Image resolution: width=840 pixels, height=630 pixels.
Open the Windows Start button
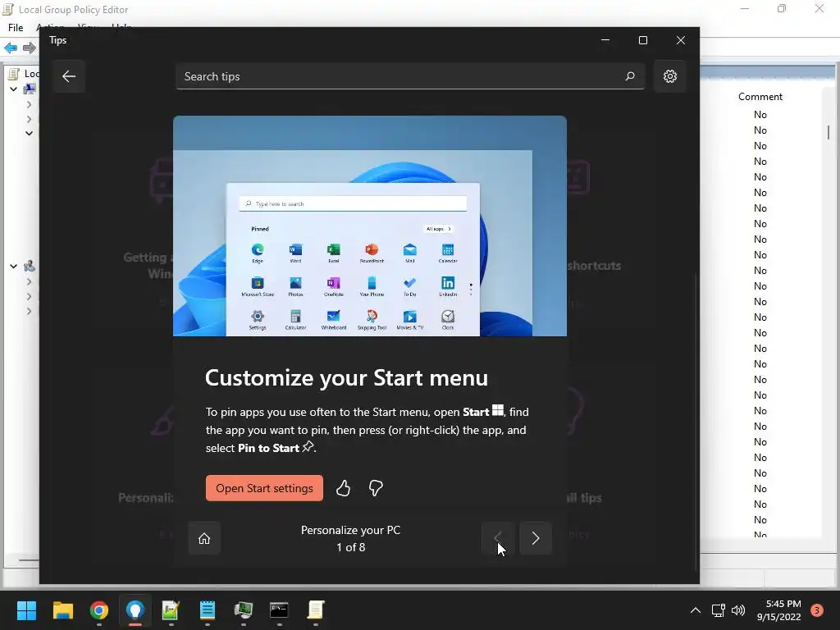click(x=26, y=610)
